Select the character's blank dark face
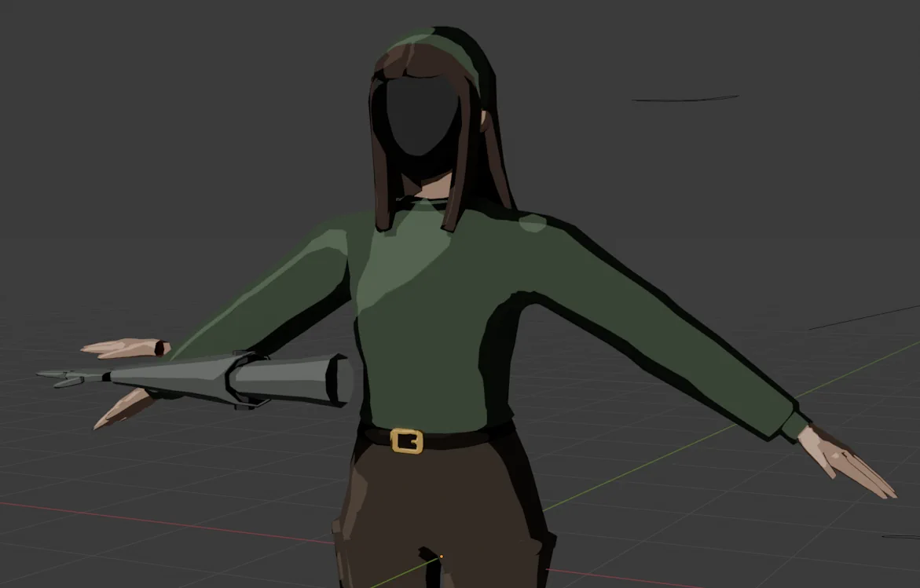The height and width of the screenshot is (588, 920). click(x=420, y=116)
